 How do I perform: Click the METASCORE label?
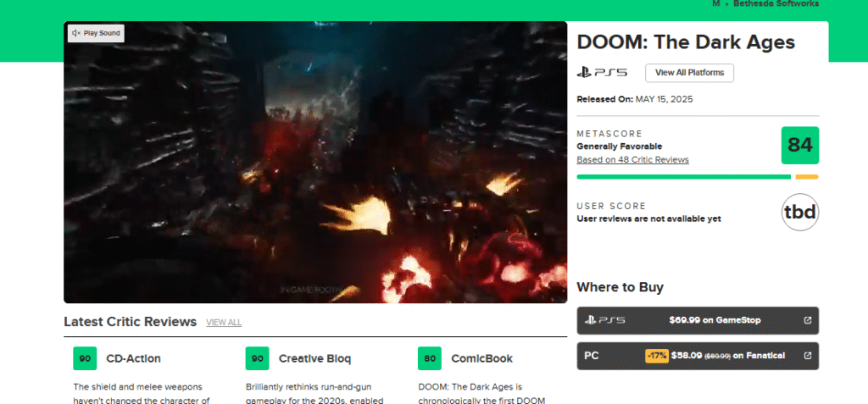609,134
